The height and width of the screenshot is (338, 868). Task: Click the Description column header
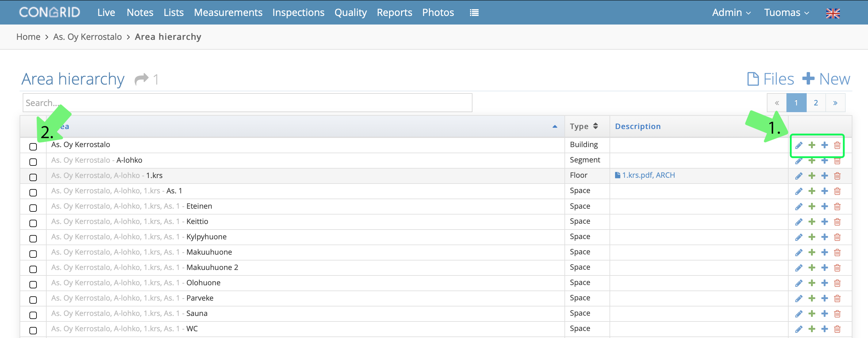pyautogui.click(x=637, y=126)
